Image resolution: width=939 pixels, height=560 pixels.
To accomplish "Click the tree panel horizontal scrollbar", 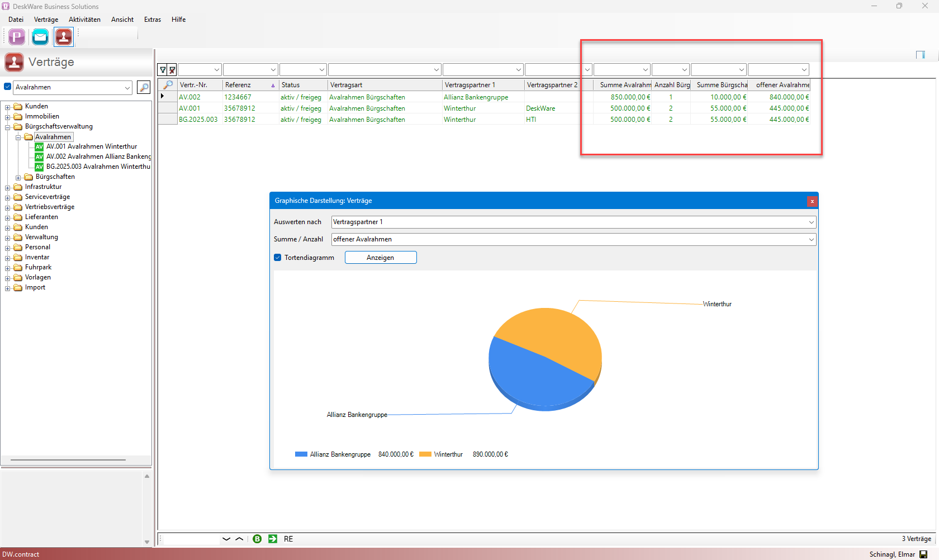I will click(x=68, y=460).
